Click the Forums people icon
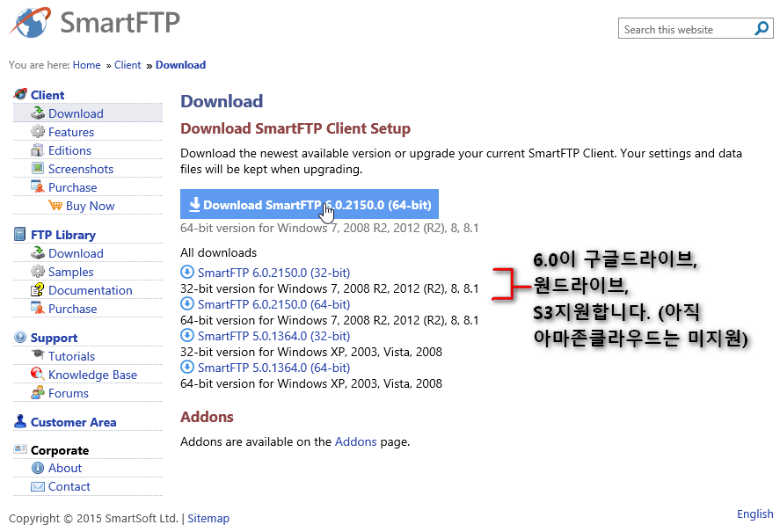This screenshot has width=780, height=532. tap(38, 392)
